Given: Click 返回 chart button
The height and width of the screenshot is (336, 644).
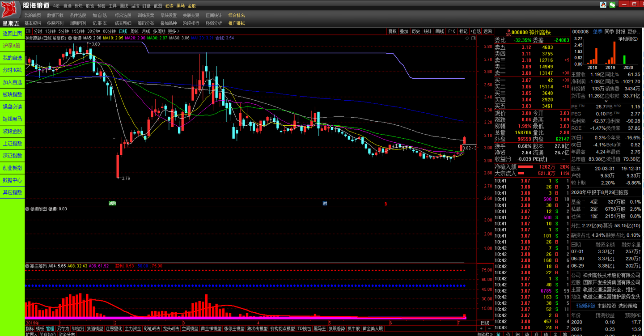Looking at the screenshot, I should [487, 31].
